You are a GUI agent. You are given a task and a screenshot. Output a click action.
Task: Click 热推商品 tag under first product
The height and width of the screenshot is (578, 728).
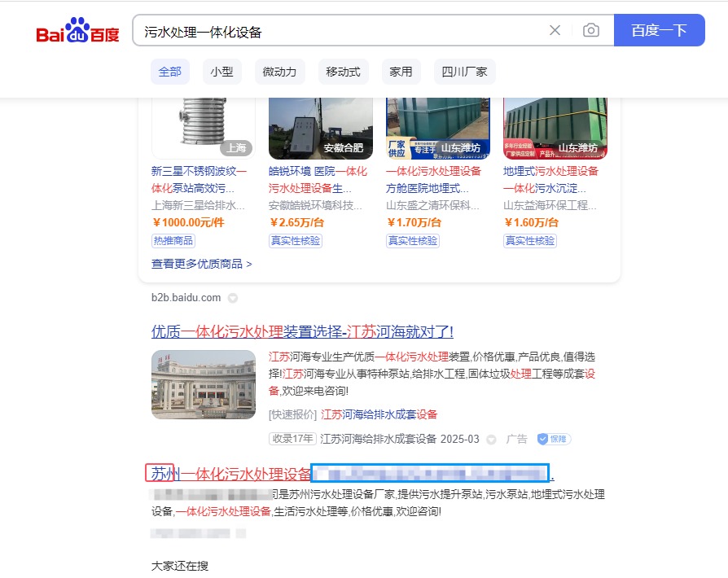tap(173, 240)
